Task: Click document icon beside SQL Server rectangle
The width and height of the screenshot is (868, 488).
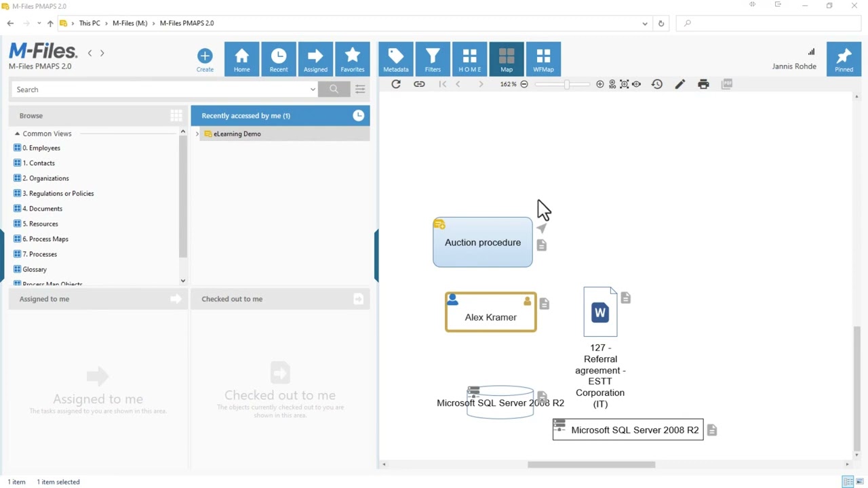Action: [711, 430]
